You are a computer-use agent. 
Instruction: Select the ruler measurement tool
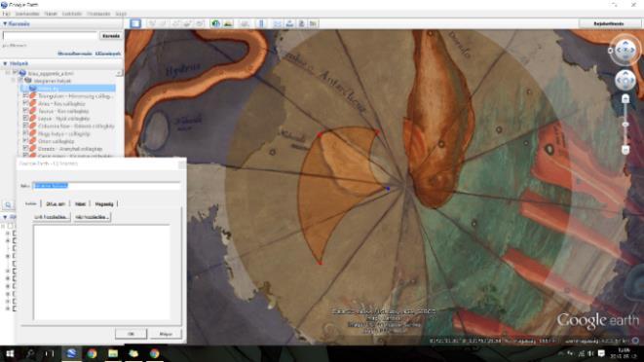[x=261, y=23]
